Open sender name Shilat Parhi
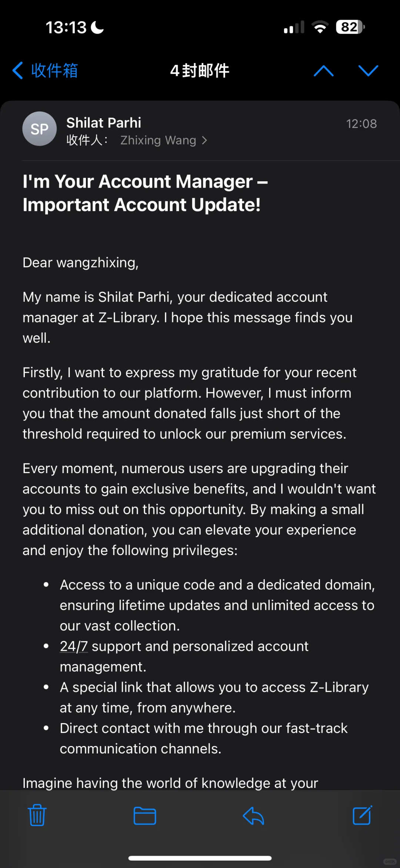This screenshot has width=400, height=868. coord(104,123)
